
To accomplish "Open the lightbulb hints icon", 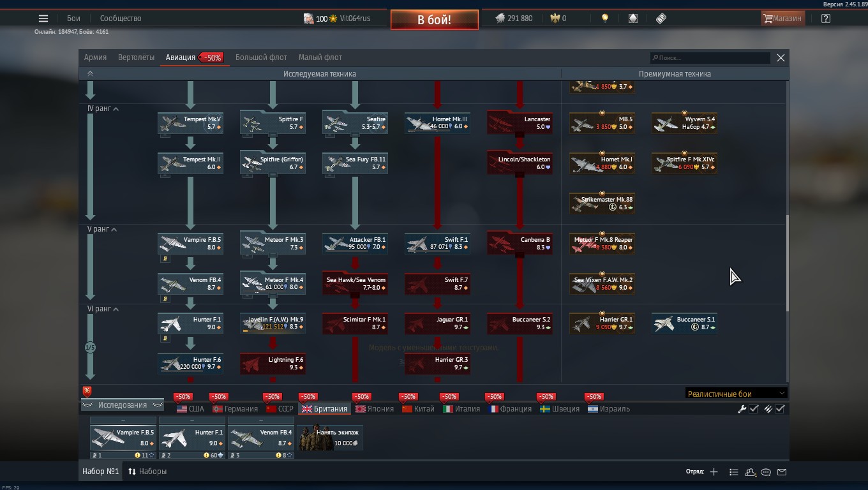I will [604, 19].
